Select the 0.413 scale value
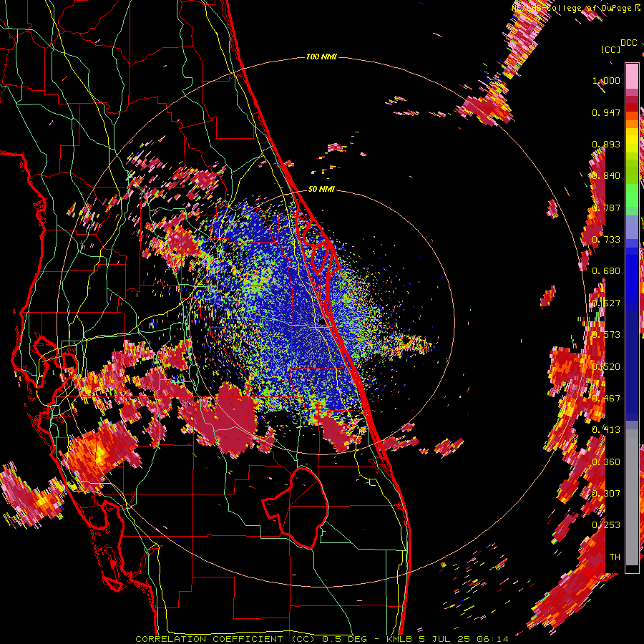644x644 pixels. coord(606,430)
